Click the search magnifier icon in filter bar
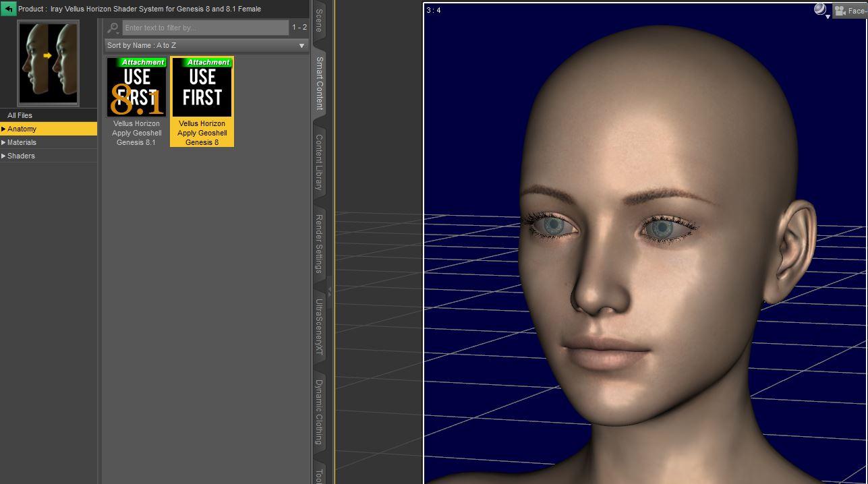The height and width of the screenshot is (484, 868). [113, 28]
